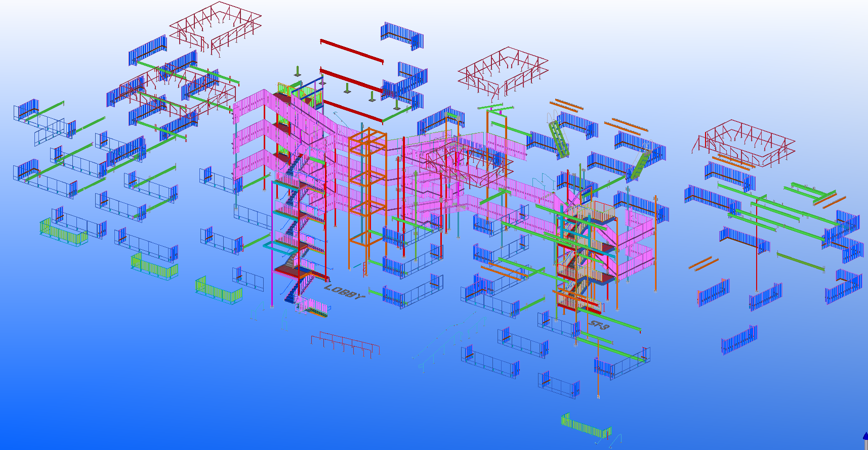This screenshot has width=868, height=450.
Task: Select the green-yellow railing at the bottom right
Action: pos(586,426)
